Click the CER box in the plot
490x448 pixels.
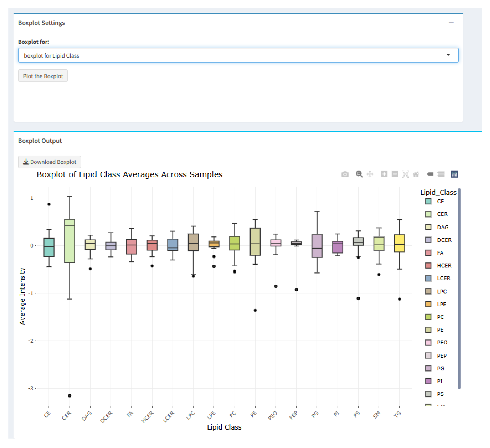point(69,241)
